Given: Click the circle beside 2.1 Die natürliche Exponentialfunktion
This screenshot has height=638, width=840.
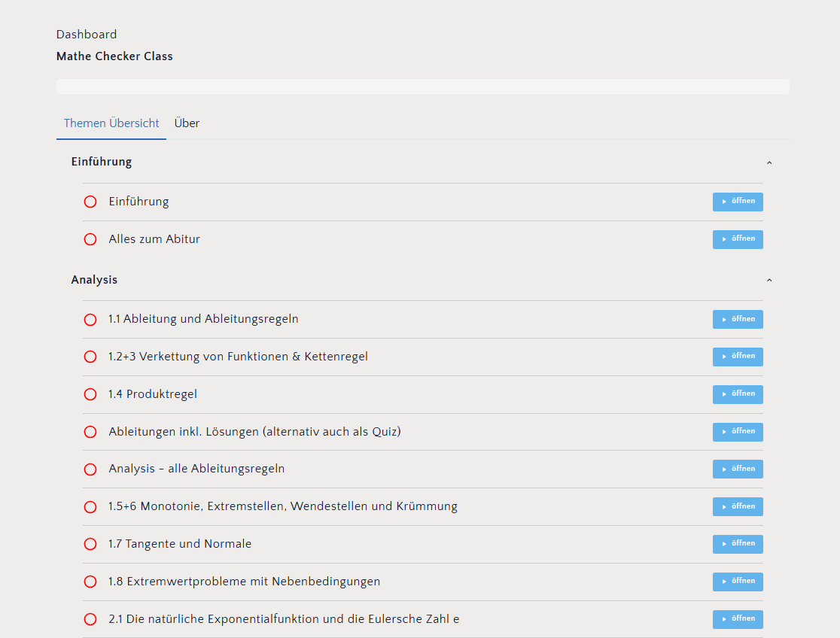Looking at the screenshot, I should pyautogui.click(x=90, y=619).
